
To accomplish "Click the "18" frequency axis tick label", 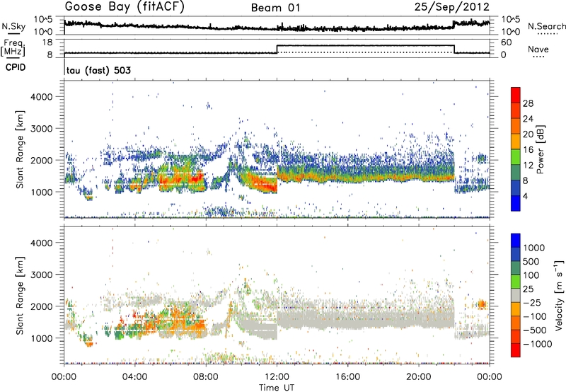I will click(47, 42).
